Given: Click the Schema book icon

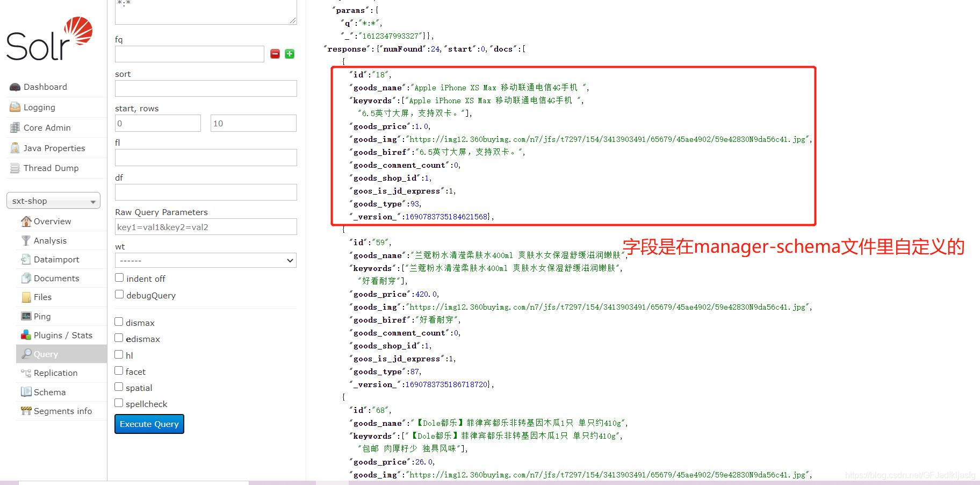Looking at the screenshot, I should click(26, 392).
